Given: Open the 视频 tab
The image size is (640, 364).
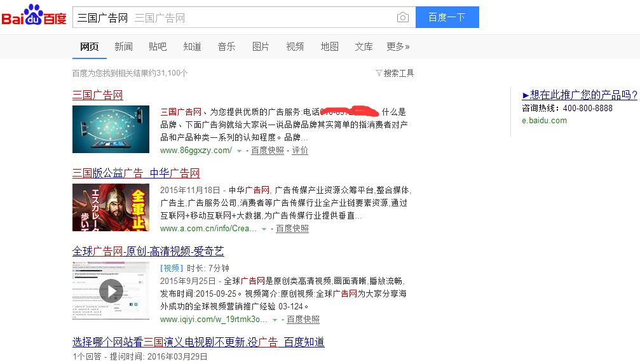Looking at the screenshot, I should (x=295, y=46).
